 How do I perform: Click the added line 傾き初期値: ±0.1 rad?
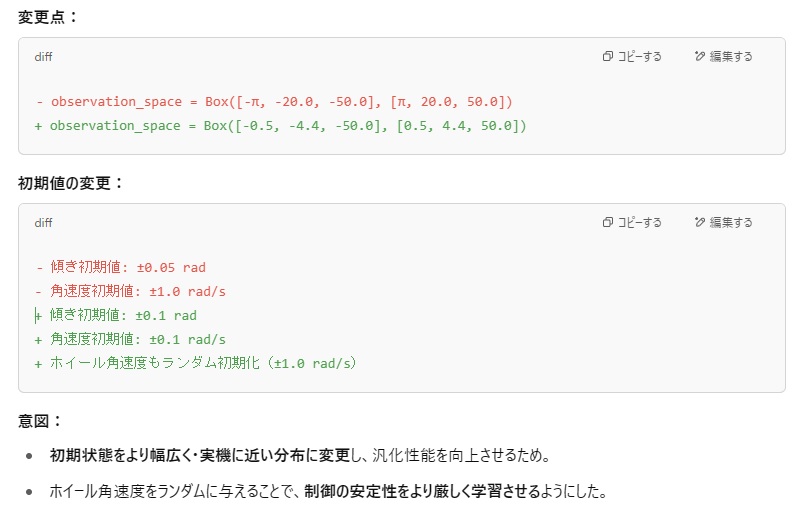pos(116,315)
